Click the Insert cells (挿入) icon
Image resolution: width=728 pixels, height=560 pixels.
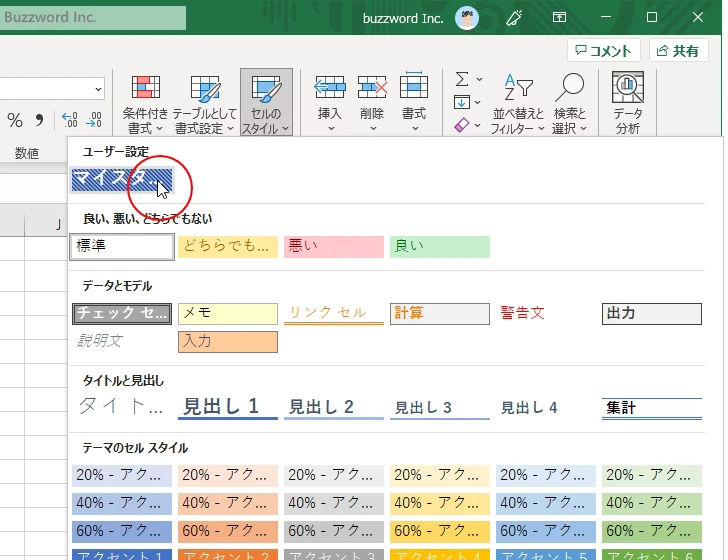point(330,87)
